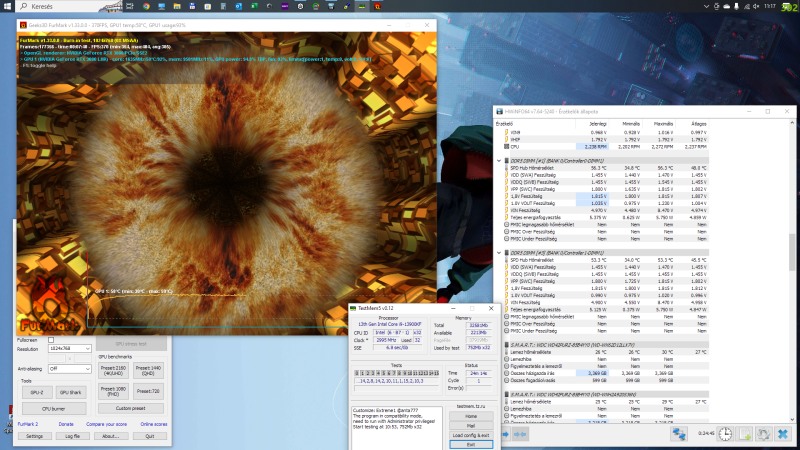Click HWiNFO expand layout blue arrow icon

coord(506,434)
